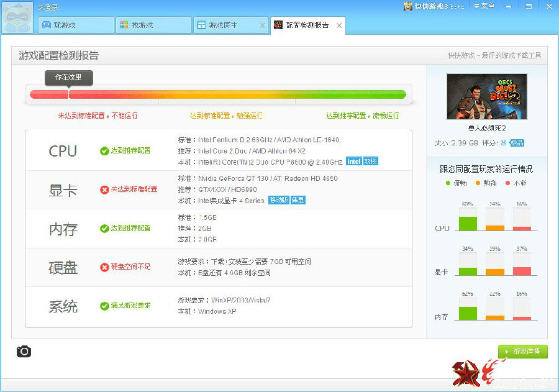Click the red-to-green configuration rating bar
The width and height of the screenshot is (559, 392).
218,94
